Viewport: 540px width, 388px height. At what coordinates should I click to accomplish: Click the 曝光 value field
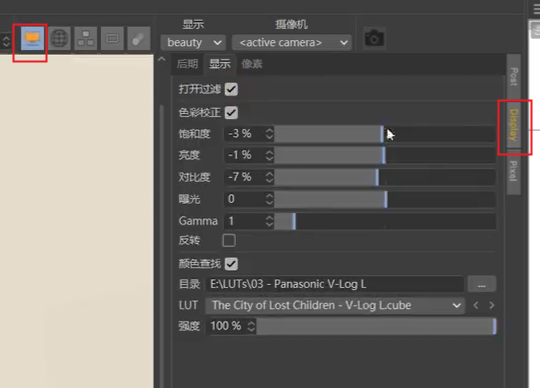245,199
